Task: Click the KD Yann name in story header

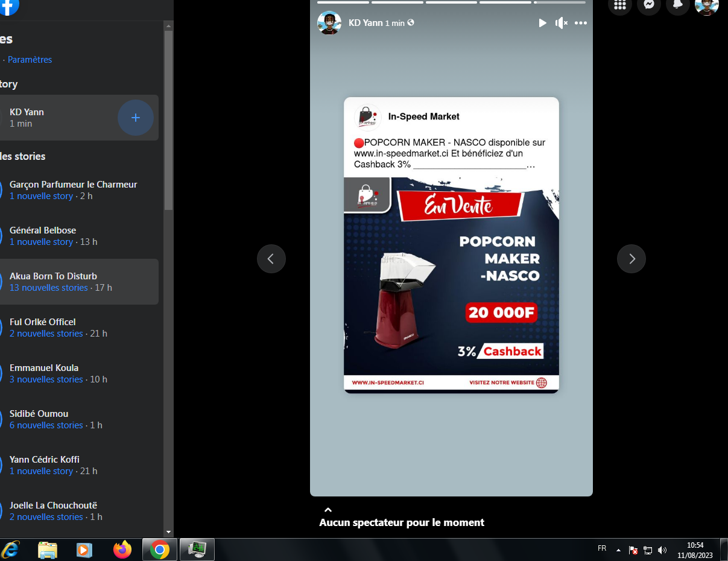Action: click(366, 23)
